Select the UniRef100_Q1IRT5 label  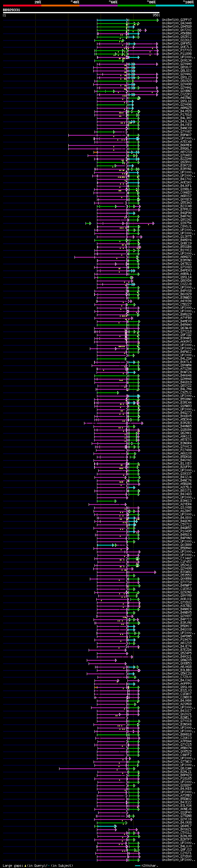point(176,236)
